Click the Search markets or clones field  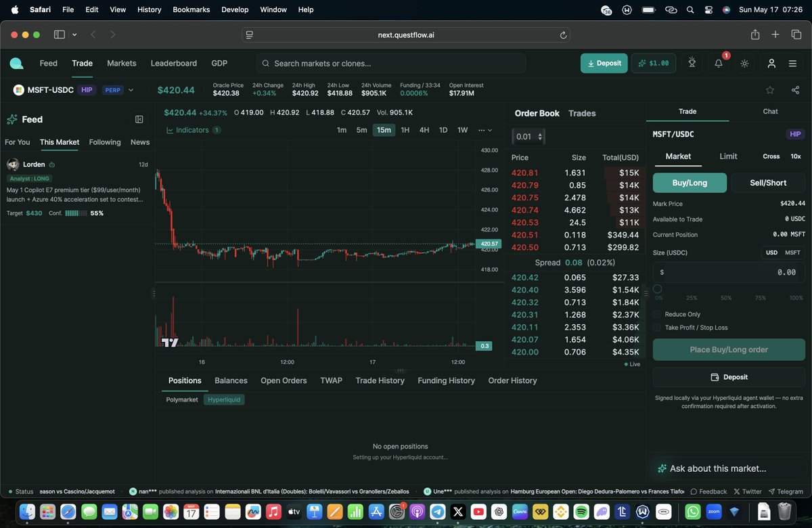click(x=391, y=63)
